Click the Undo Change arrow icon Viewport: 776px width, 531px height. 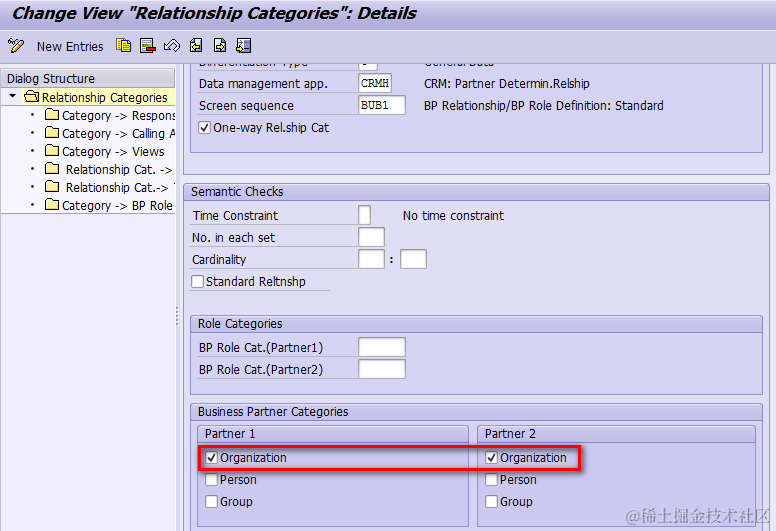172,46
